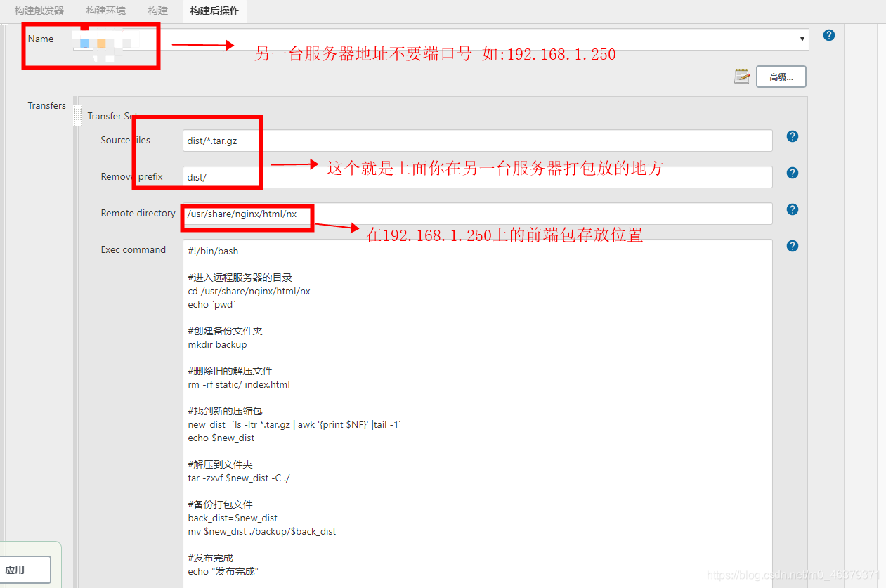Focus the Source files input field
The image size is (886, 588).
[477, 141]
